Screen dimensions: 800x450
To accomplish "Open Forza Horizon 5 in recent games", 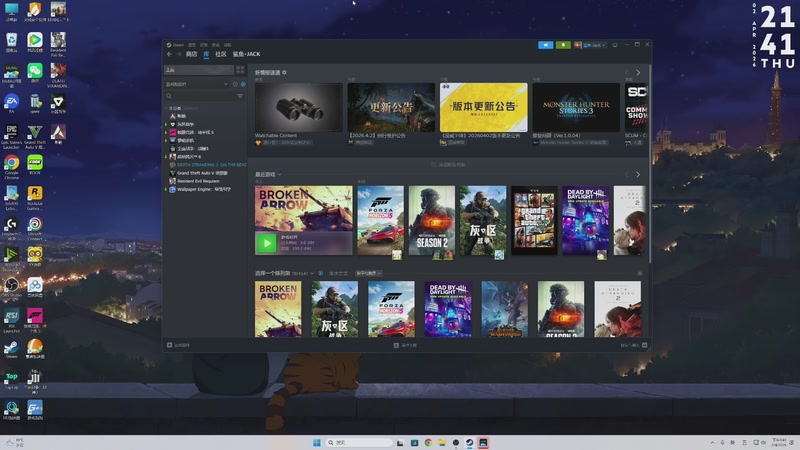I will point(381,220).
